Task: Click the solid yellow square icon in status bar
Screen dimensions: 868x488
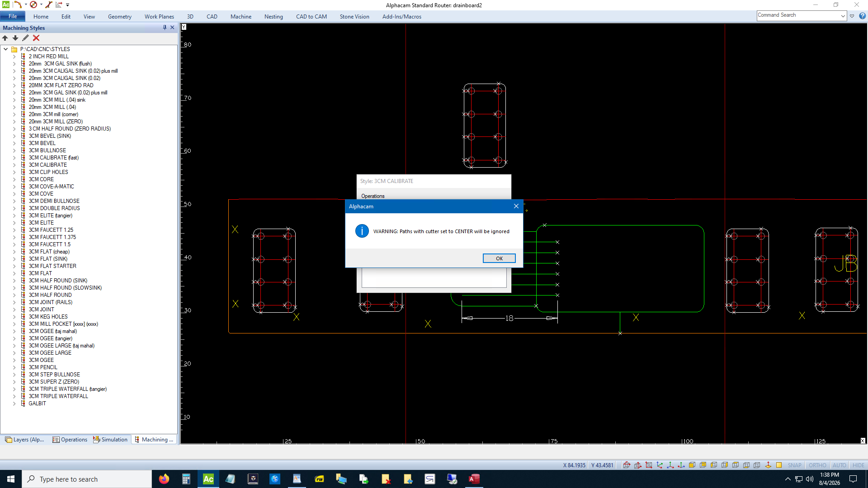Action: [779, 465]
